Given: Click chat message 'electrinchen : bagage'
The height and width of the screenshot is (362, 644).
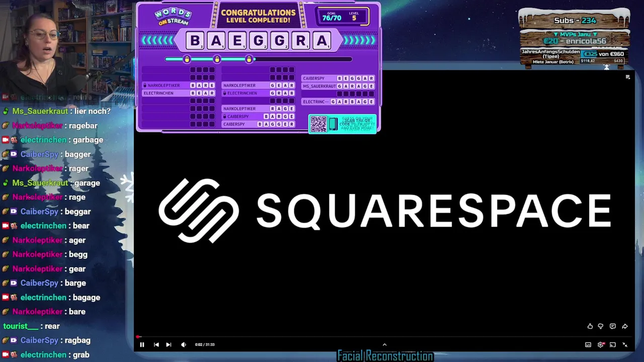Looking at the screenshot, I should tap(51, 298).
